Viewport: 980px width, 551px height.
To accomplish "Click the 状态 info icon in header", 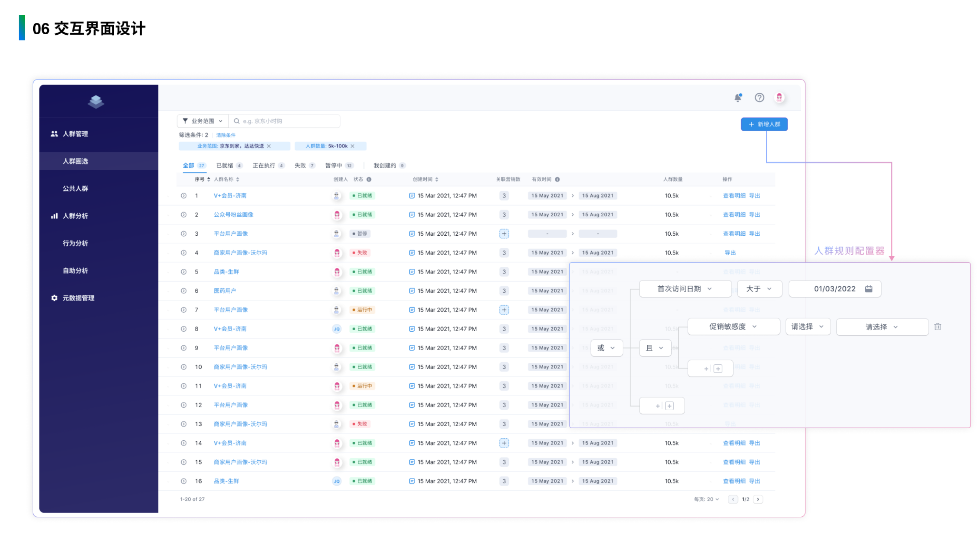I will (x=369, y=180).
